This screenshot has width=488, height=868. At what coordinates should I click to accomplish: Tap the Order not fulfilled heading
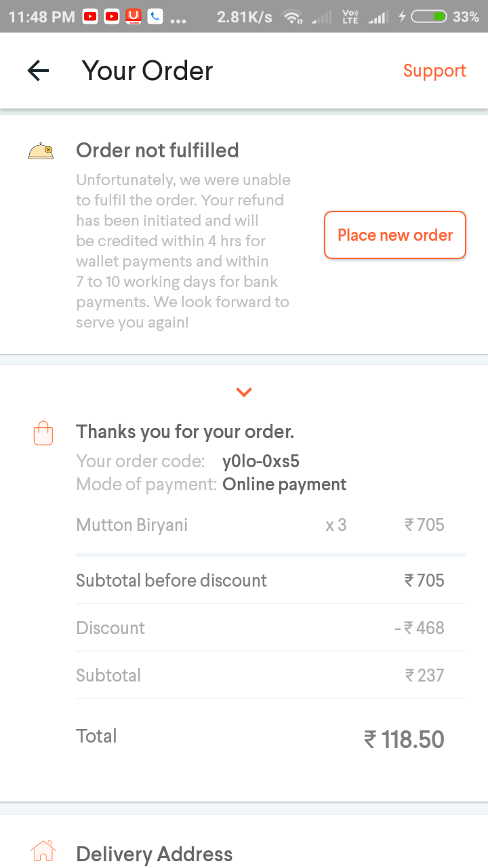[157, 151]
